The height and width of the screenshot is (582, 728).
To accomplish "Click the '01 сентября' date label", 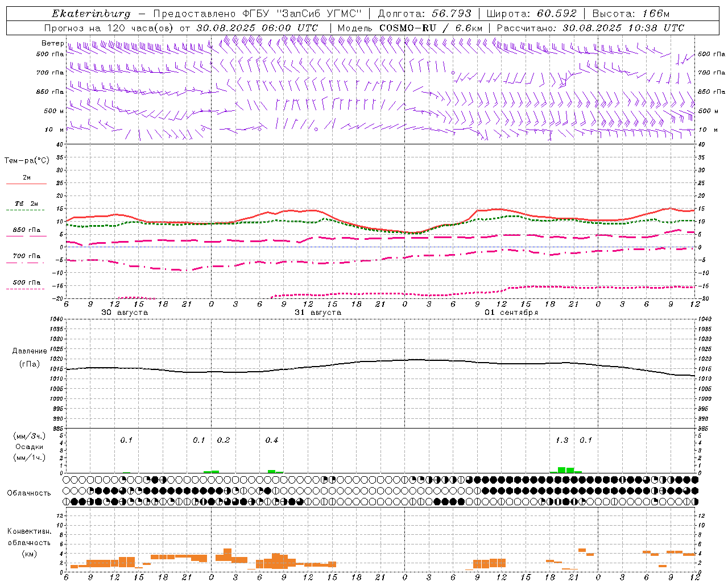I will pos(511,313).
